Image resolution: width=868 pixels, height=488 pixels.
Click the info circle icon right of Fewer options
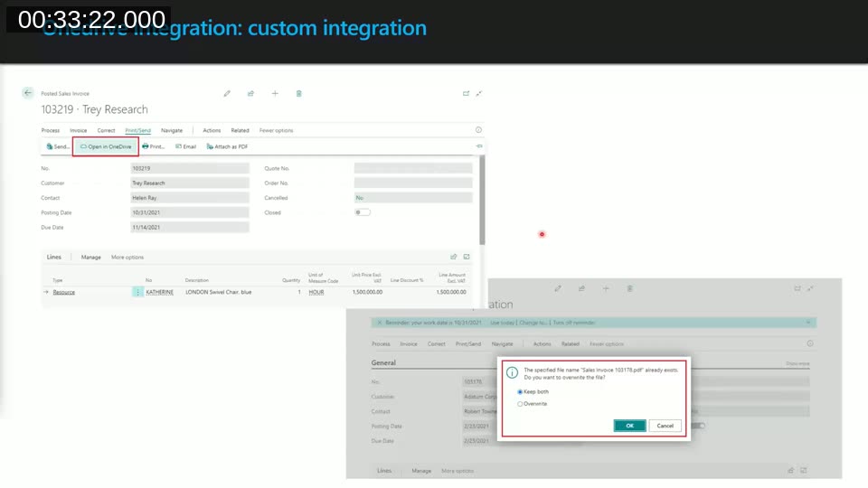coord(478,130)
